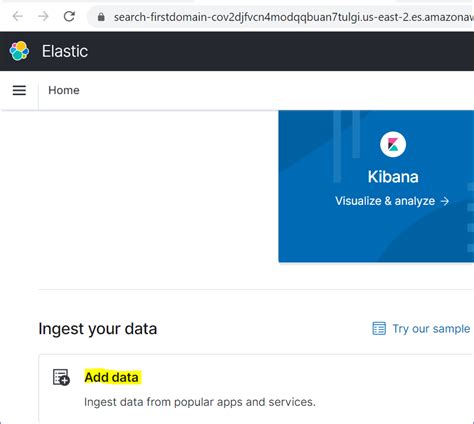Click the padlock site security icon
Viewport: 474px width, 424px height.
pyautogui.click(x=101, y=17)
